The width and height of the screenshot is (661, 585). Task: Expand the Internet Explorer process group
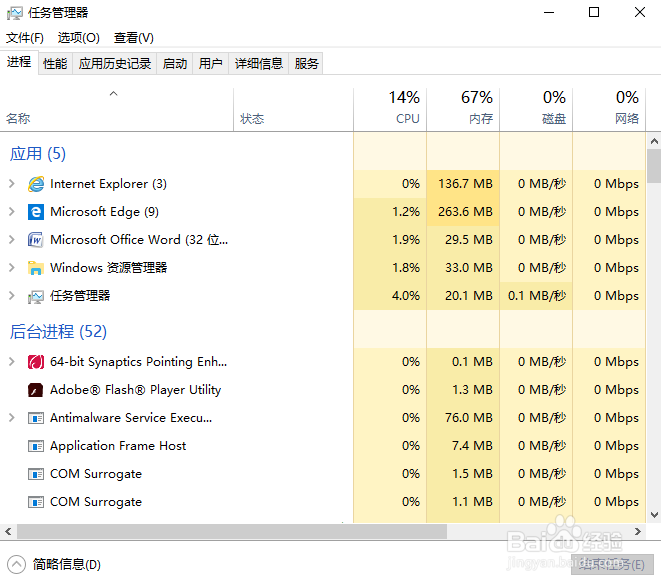tap(11, 184)
